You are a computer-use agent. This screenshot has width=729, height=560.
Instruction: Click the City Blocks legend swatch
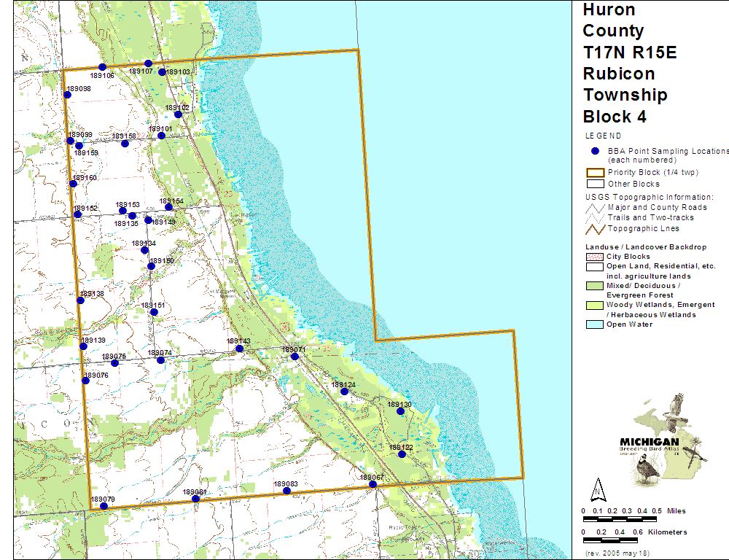595,257
